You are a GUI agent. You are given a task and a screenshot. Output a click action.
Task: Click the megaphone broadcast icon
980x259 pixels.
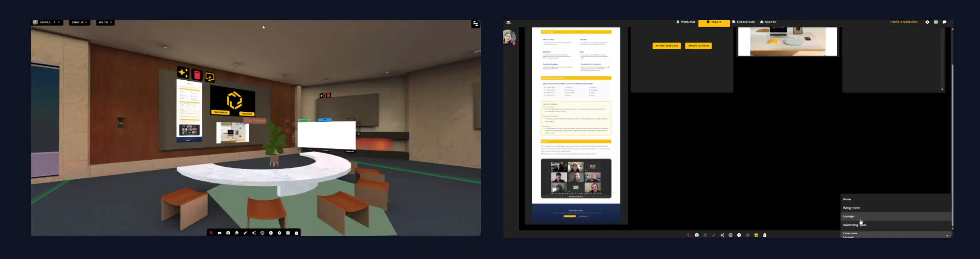coord(220,233)
